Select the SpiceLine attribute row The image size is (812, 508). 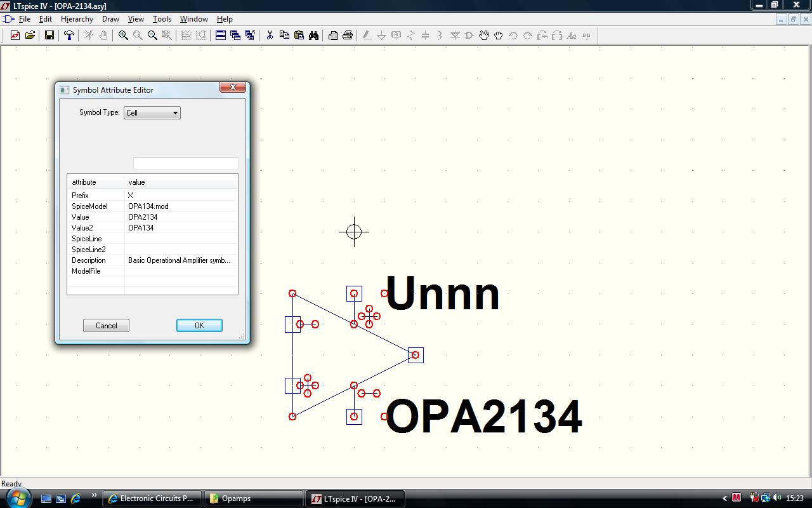152,239
